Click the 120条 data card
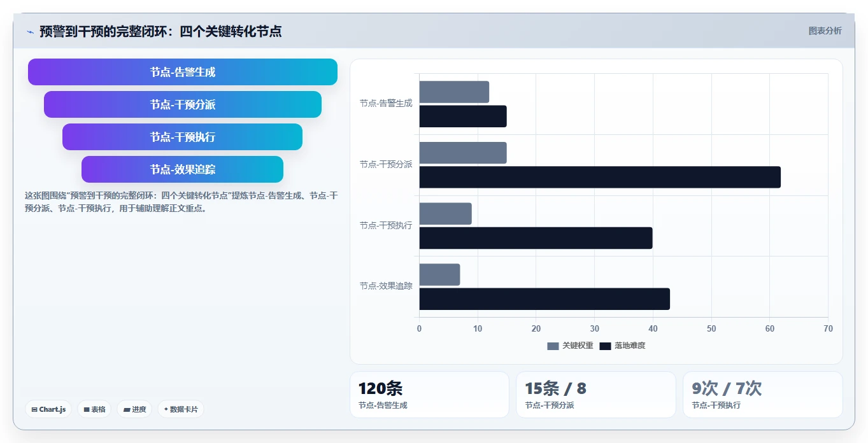 point(429,395)
